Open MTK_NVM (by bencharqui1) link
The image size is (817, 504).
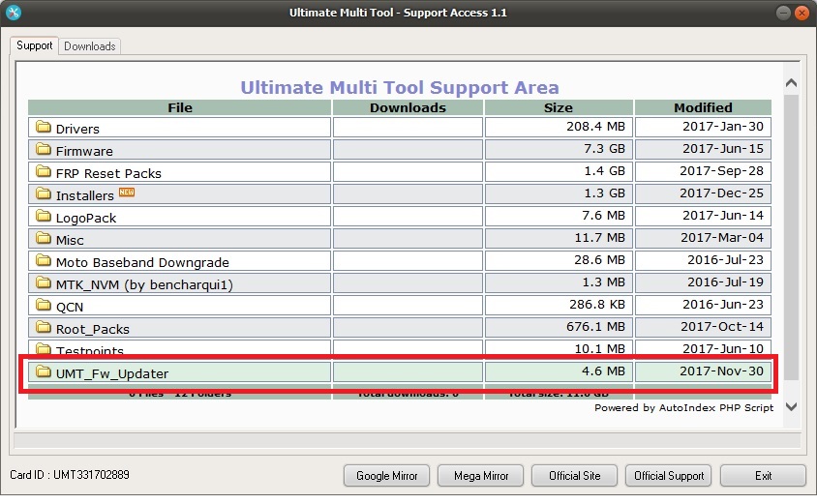pyautogui.click(x=144, y=284)
